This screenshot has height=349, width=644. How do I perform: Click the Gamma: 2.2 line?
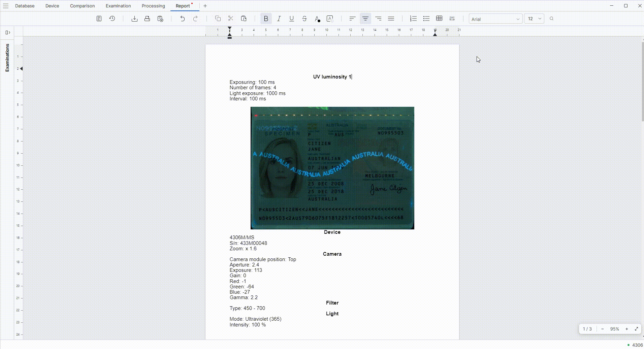244,297
